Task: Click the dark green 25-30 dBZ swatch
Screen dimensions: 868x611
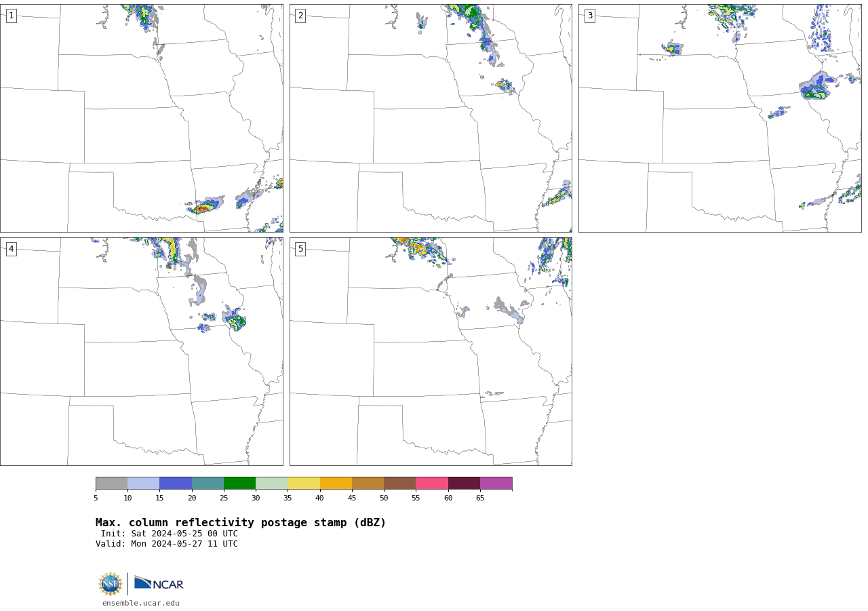Action: pyautogui.click(x=239, y=483)
